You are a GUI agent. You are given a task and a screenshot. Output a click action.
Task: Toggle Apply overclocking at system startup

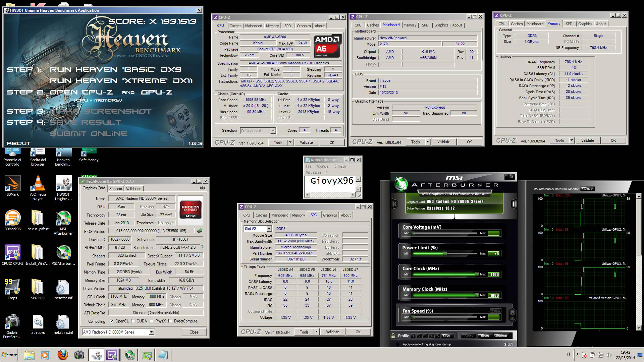coord(398,344)
